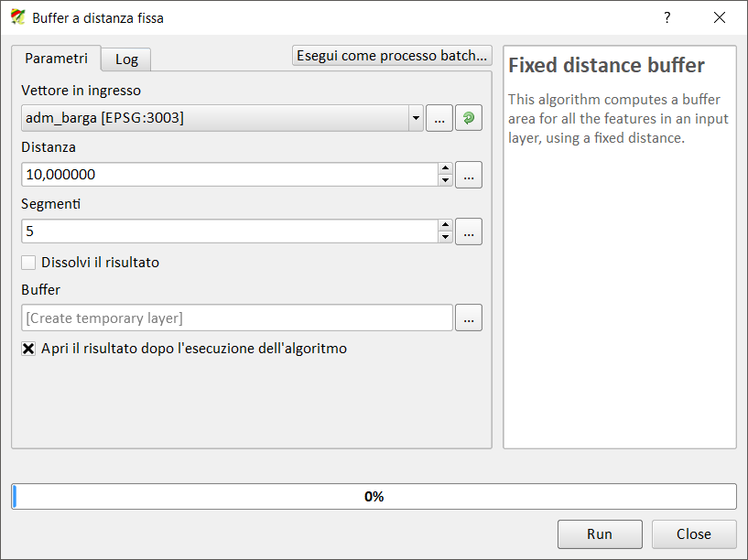Increase the Segmenti value with up arrow

445,226
